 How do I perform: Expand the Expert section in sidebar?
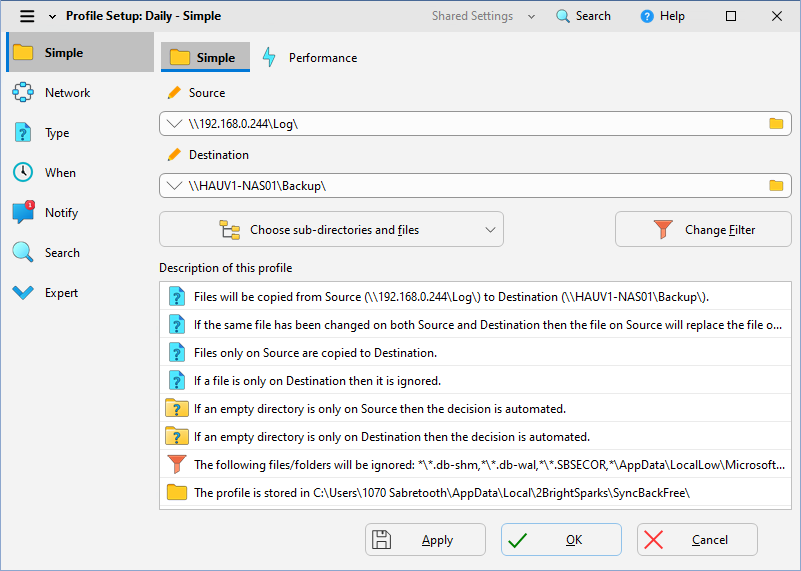point(60,293)
